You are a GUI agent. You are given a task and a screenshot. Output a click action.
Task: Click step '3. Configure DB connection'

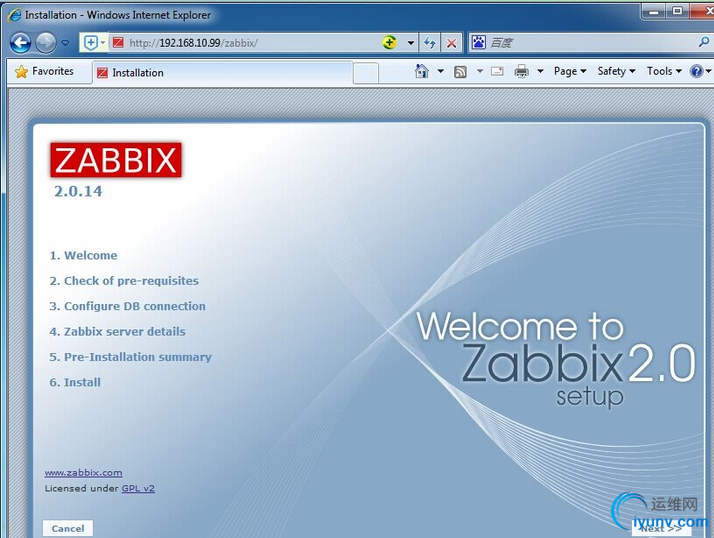click(x=128, y=306)
